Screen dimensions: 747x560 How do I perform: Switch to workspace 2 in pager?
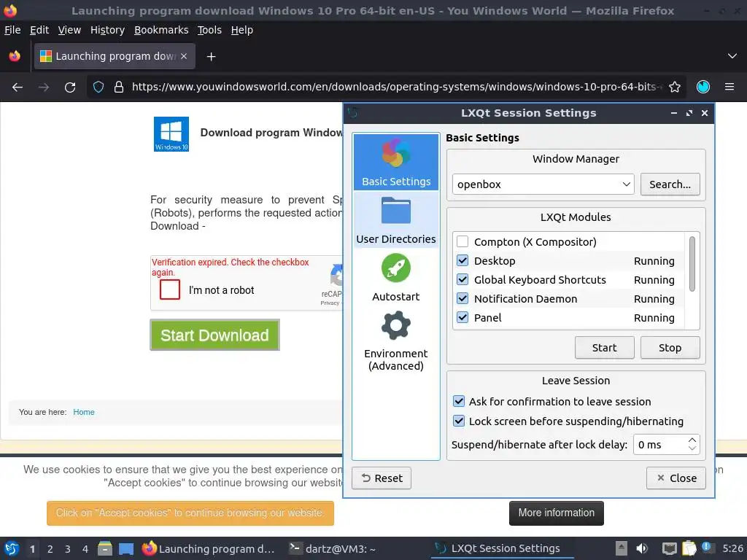pos(50,549)
